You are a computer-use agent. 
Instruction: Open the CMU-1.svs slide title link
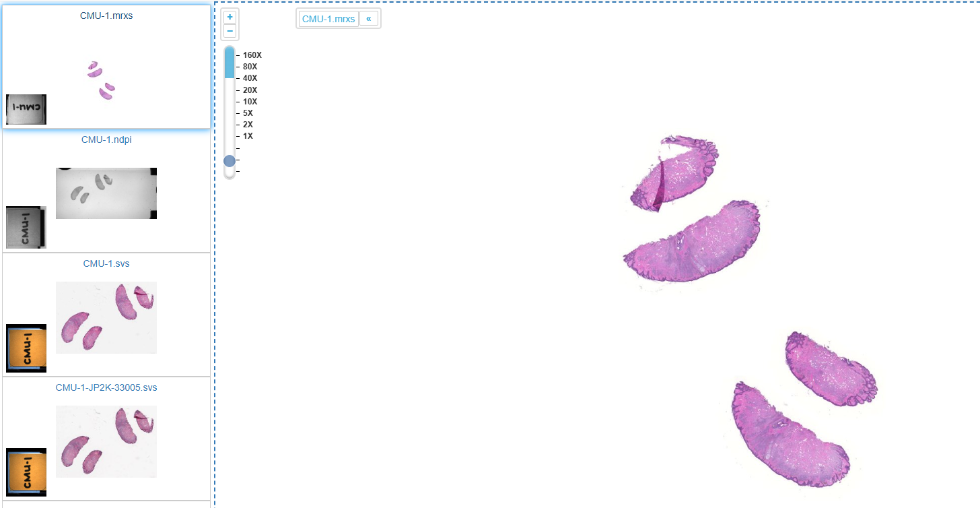106,263
